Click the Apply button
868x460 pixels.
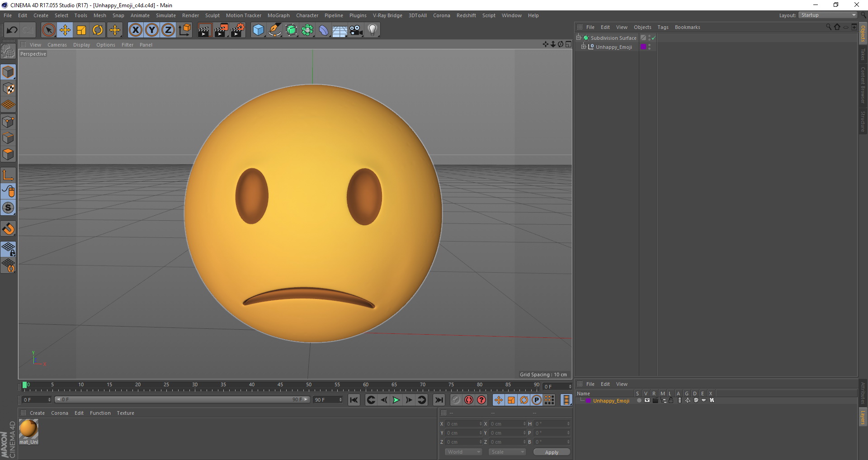coord(552,452)
